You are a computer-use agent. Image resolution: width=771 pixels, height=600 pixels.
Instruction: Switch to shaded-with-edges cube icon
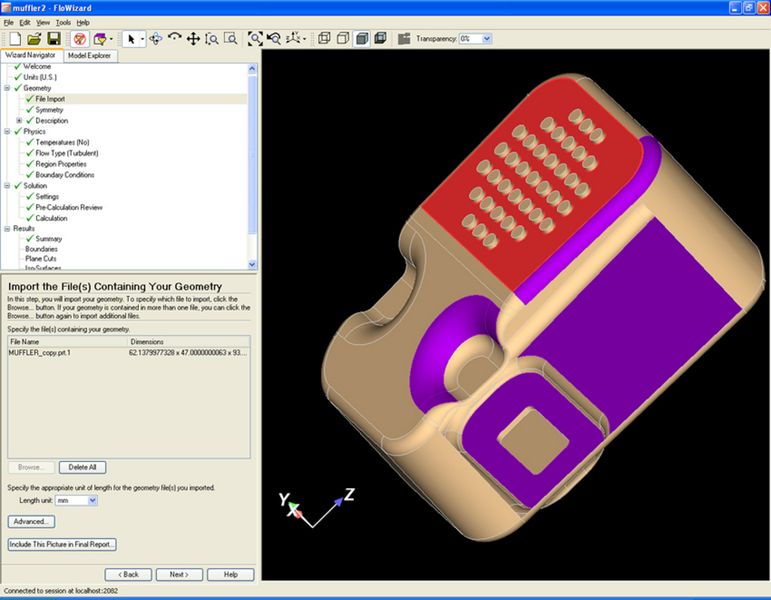(380, 38)
